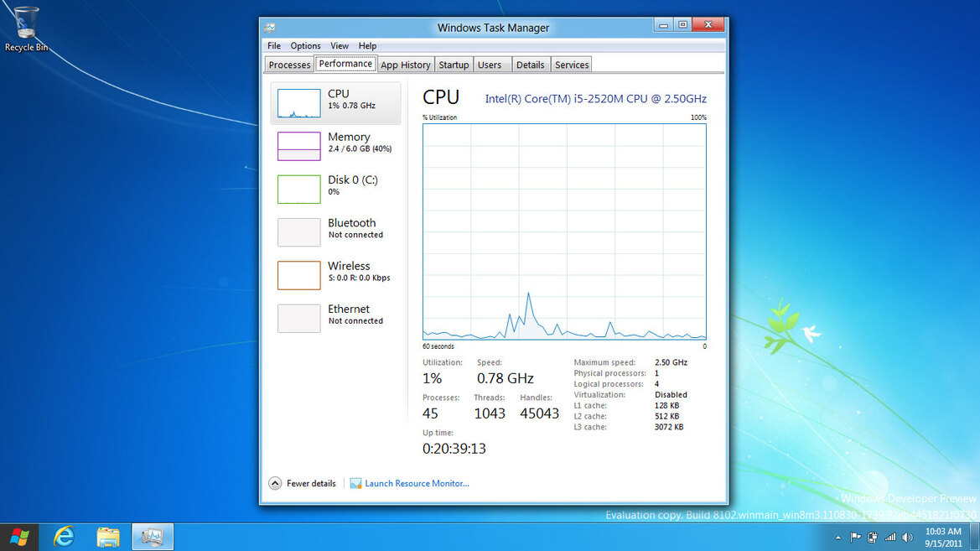Switch to the Services tab
980x551 pixels.
[572, 65]
